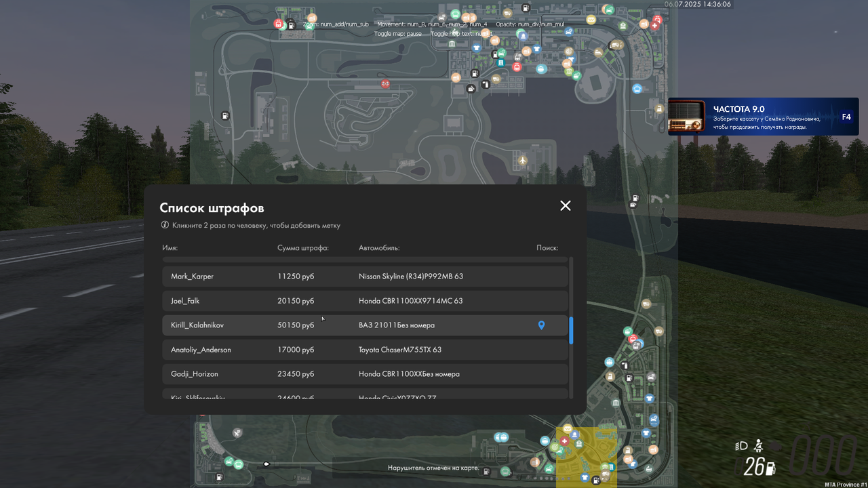This screenshot has height=488, width=868.
Task: Click the ВАЗ 21011 Без номера entry
Action: 397,325
